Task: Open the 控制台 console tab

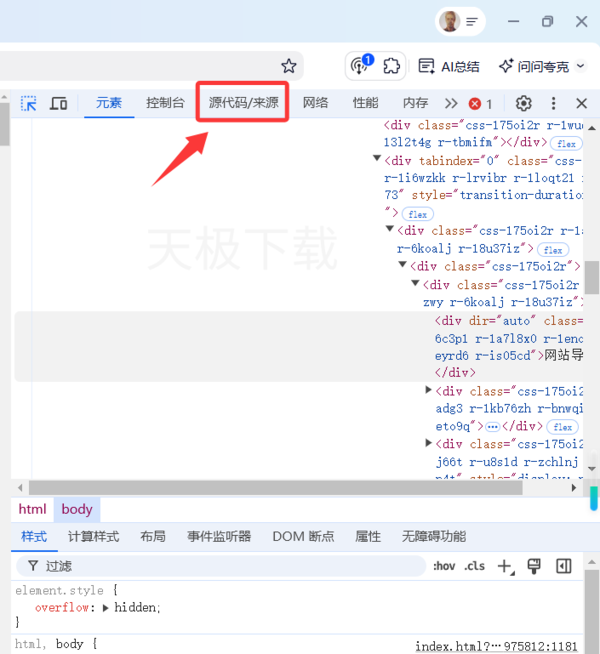Action: click(165, 103)
